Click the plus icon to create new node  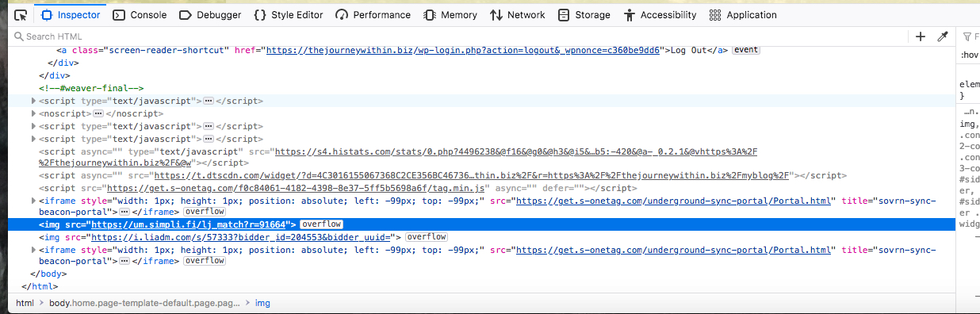click(921, 36)
